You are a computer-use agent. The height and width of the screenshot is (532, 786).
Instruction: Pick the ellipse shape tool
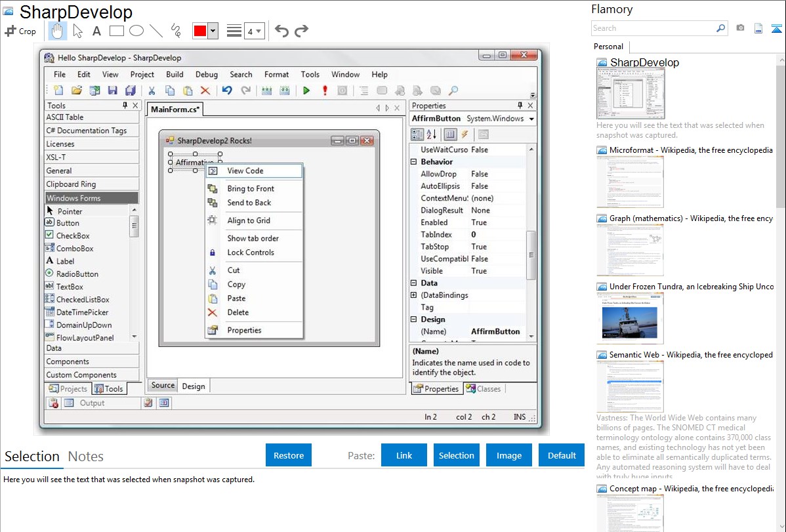click(x=136, y=31)
